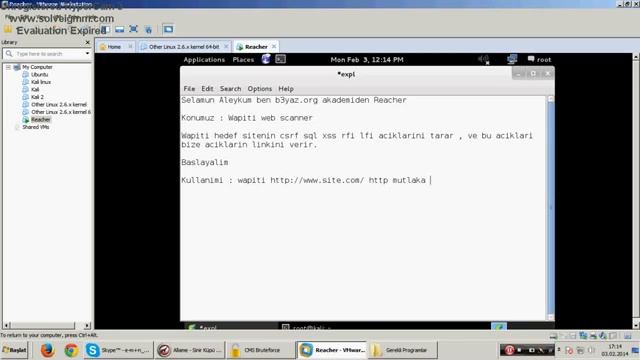This screenshot has height=360, width=640.
Task: Click the Windows taskbar clock
Action: (x=615, y=350)
